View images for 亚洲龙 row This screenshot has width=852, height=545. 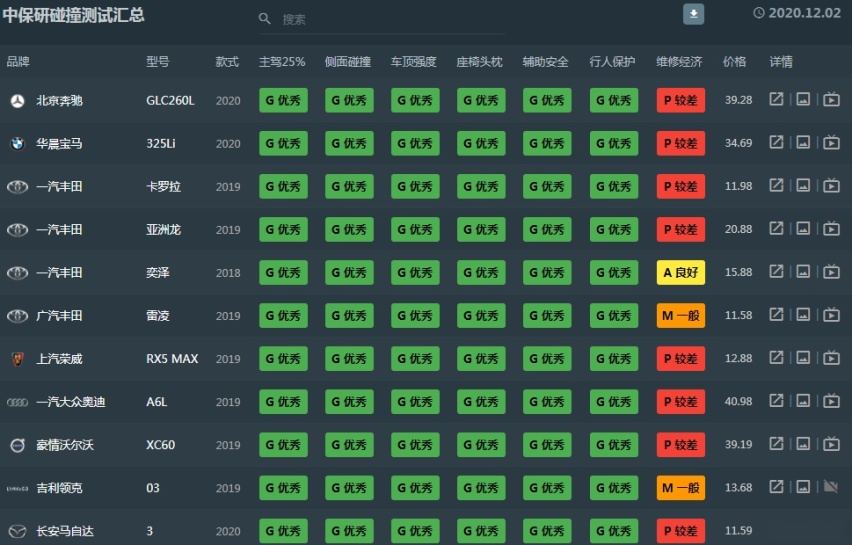click(x=803, y=228)
